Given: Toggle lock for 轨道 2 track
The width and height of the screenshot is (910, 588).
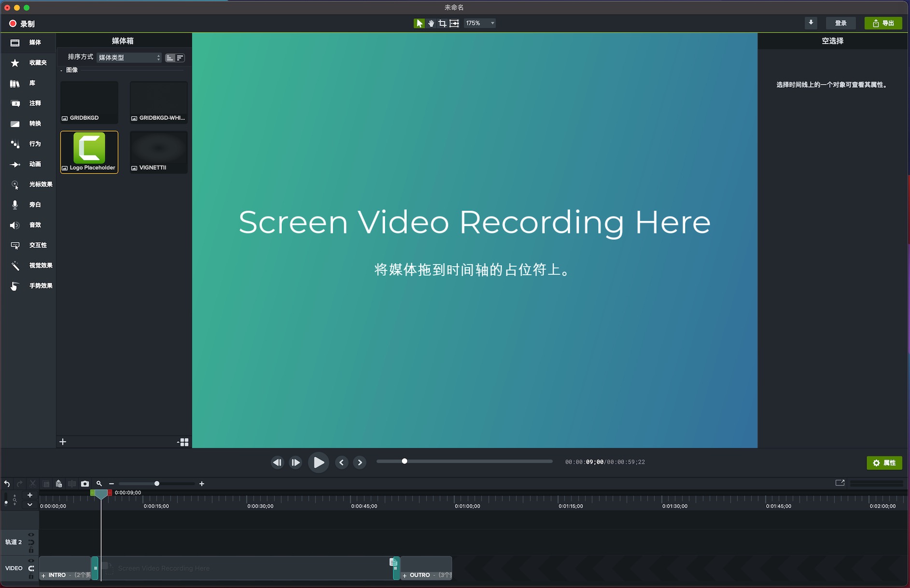Looking at the screenshot, I should (x=31, y=550).
